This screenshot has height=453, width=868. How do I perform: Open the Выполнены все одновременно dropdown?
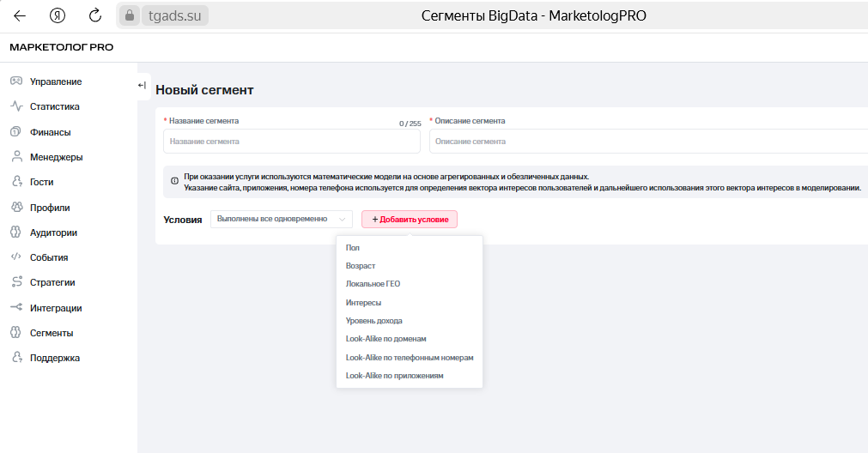click(281, 220)
